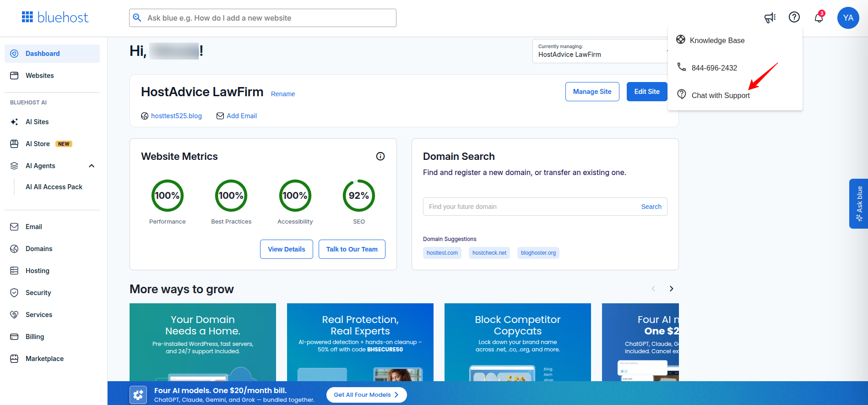Screen dimensions: 868x405
Task: Click the gear icon in the bottom banner
Action: tap(138, 395)
